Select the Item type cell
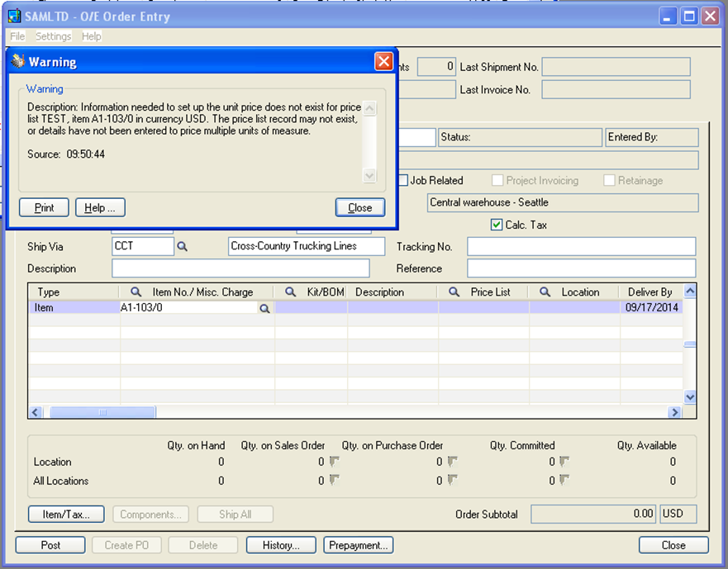The height and width of the screenshot is (569, 728). (x=74, y=308)
